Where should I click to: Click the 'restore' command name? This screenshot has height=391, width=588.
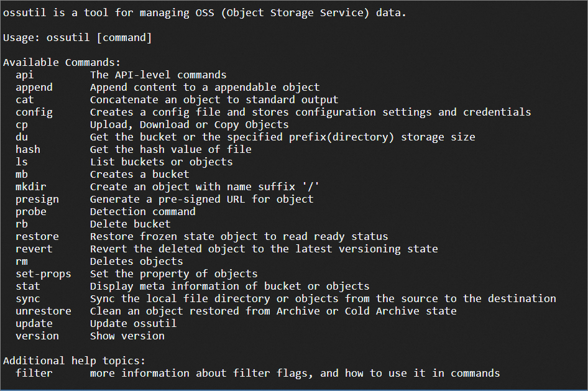[x=37, y=236]
